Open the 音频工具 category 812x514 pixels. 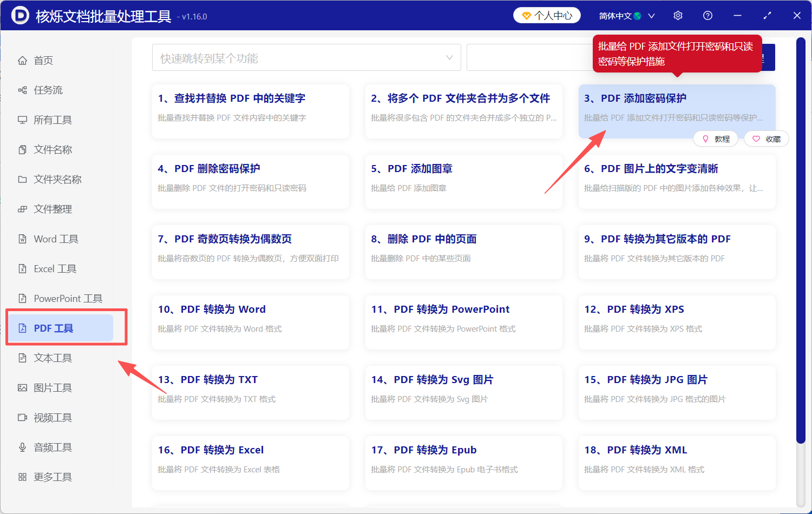click(x=51, y=447)
